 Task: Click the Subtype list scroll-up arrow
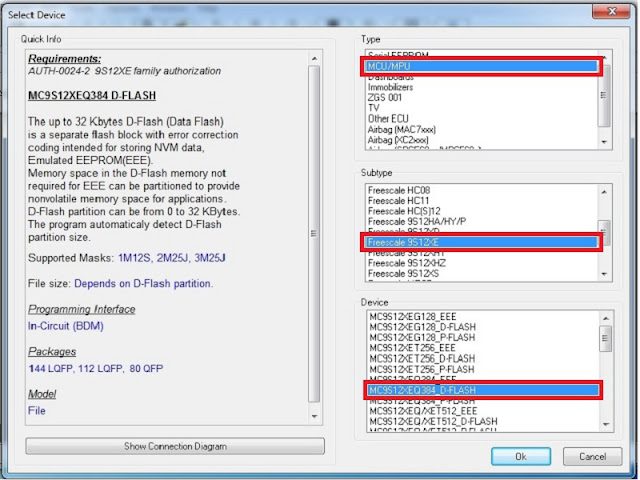click(x=604, y=191)
